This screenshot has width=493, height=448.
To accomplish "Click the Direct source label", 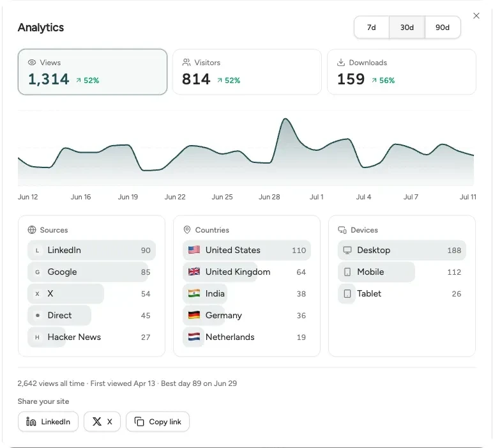I will [59, 315].
